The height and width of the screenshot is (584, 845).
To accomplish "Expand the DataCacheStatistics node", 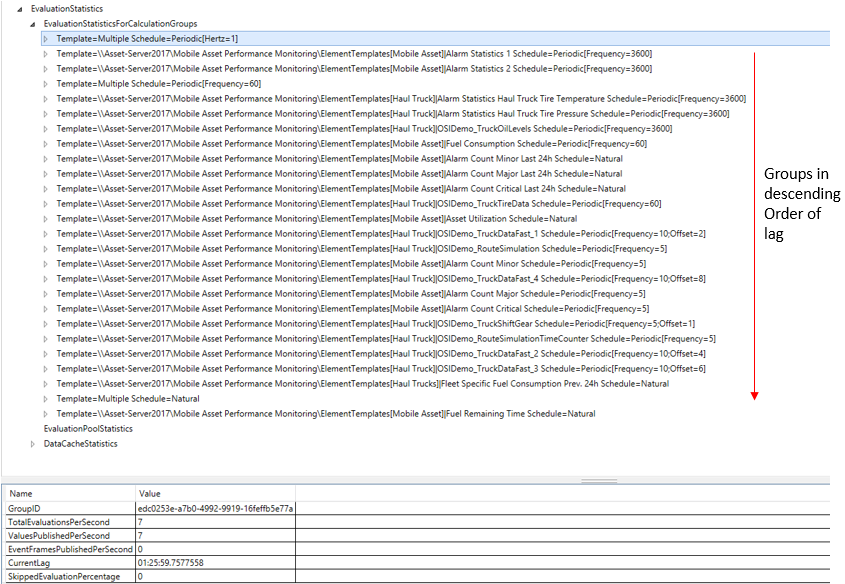I will click(31, 442).
